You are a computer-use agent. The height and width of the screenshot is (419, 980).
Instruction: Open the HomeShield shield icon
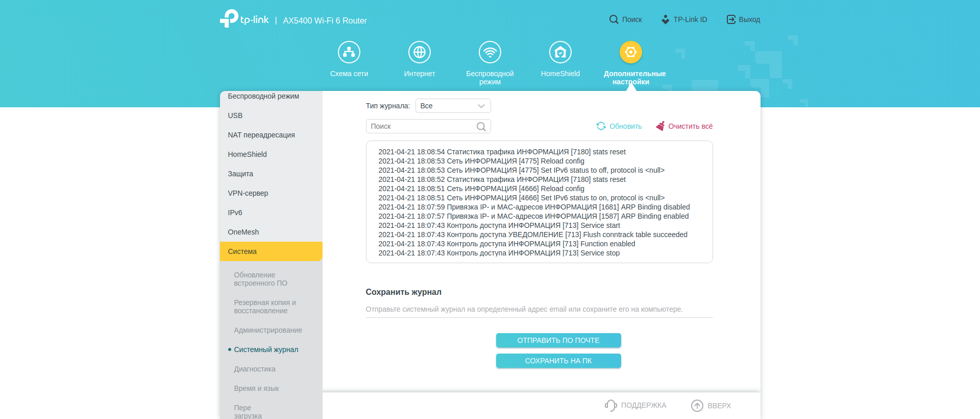tap(560, 52)
